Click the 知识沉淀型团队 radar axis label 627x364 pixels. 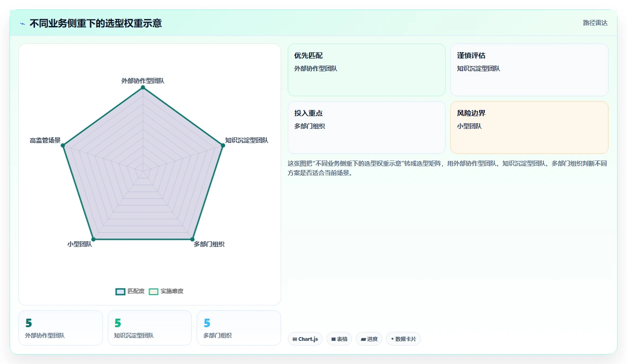coord(247,140)
